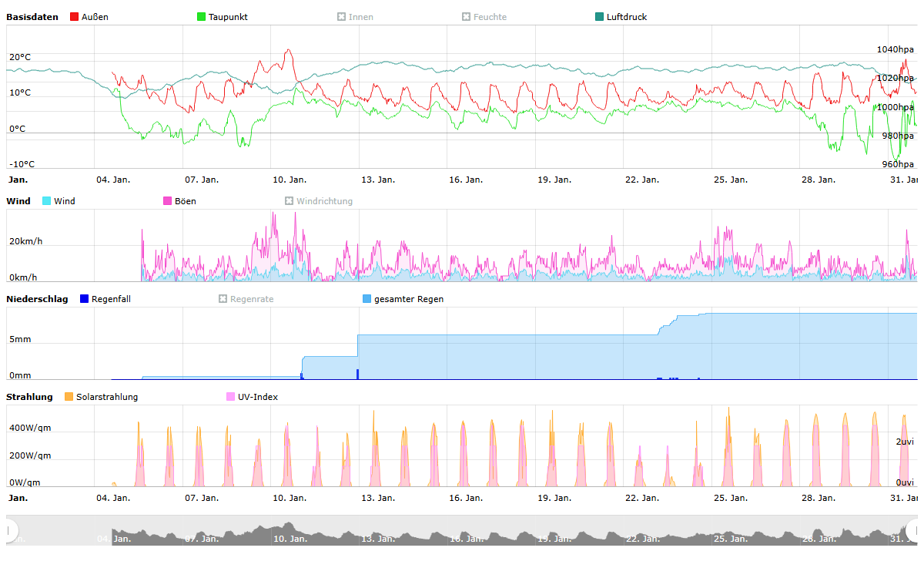Turn on the Regenrate legend item
The width and height of the screenshot is (924, 578).
point(223,299)
